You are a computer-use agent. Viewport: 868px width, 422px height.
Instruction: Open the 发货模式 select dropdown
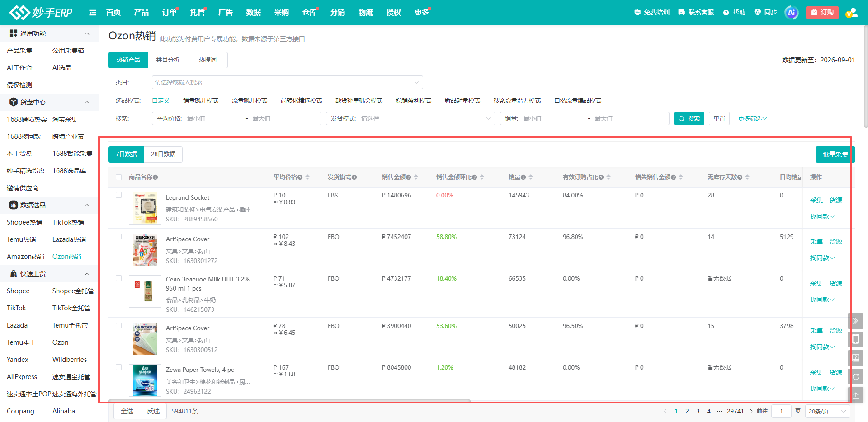tap(410, 118)
